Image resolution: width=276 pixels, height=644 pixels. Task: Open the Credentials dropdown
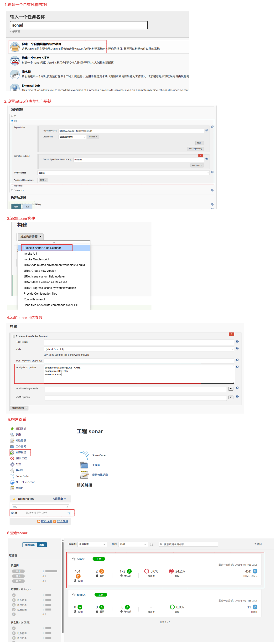[x=72, y=137]
